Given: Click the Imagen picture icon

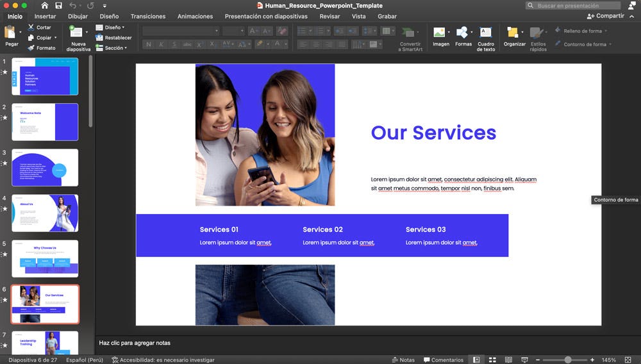Looking at the screenshot, I should [439, 33].
